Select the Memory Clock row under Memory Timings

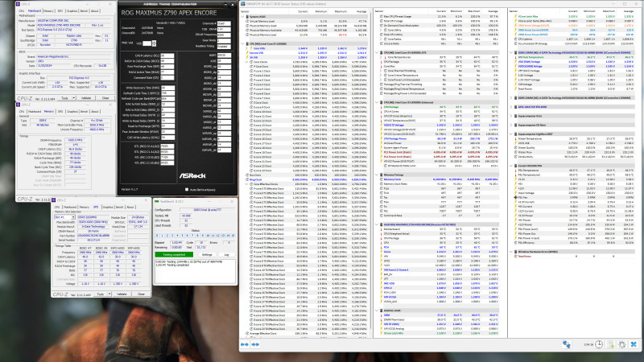(438, 179)
